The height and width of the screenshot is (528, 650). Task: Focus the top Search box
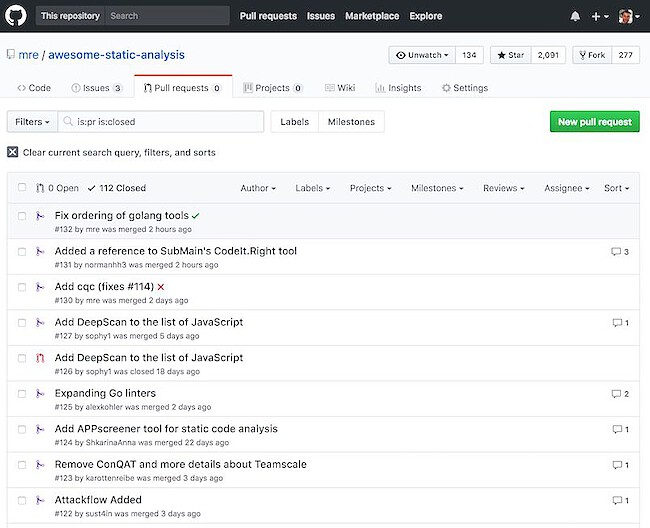coord(167,16)
